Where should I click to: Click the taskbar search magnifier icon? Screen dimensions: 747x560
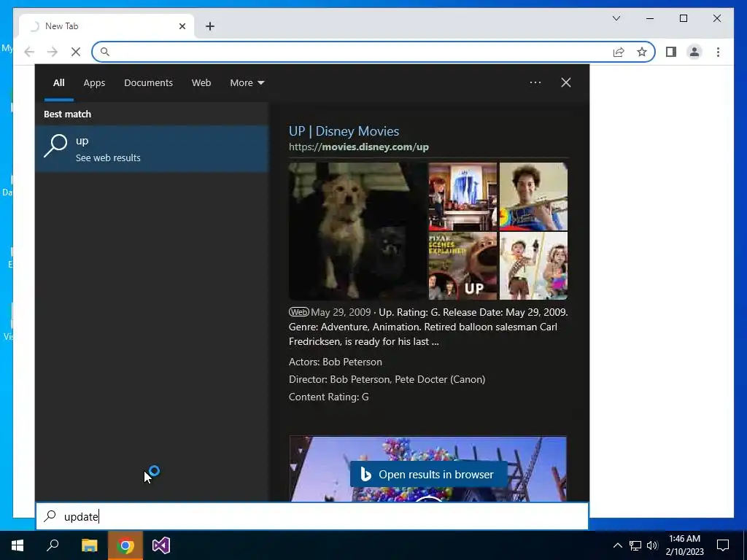(x=53, y=545)
